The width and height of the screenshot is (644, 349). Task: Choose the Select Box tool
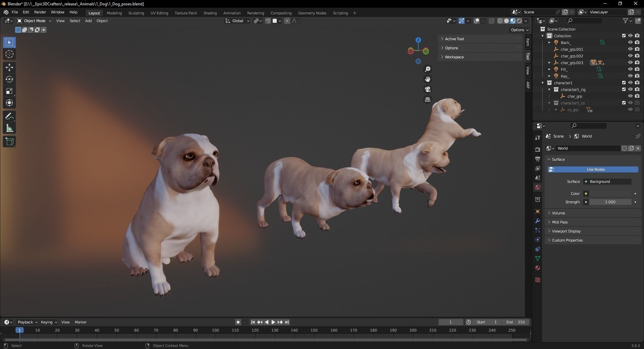9,42
